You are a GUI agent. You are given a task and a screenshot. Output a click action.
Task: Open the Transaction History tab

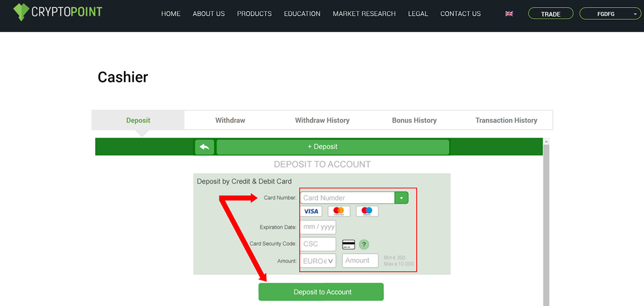tap(506, 120)
